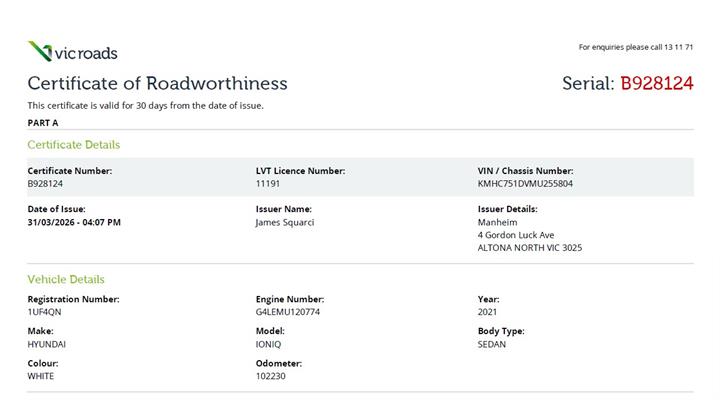Screen dimensions: 720x400
Task: Click the certificate number value B928124
Action: point(45,184)
